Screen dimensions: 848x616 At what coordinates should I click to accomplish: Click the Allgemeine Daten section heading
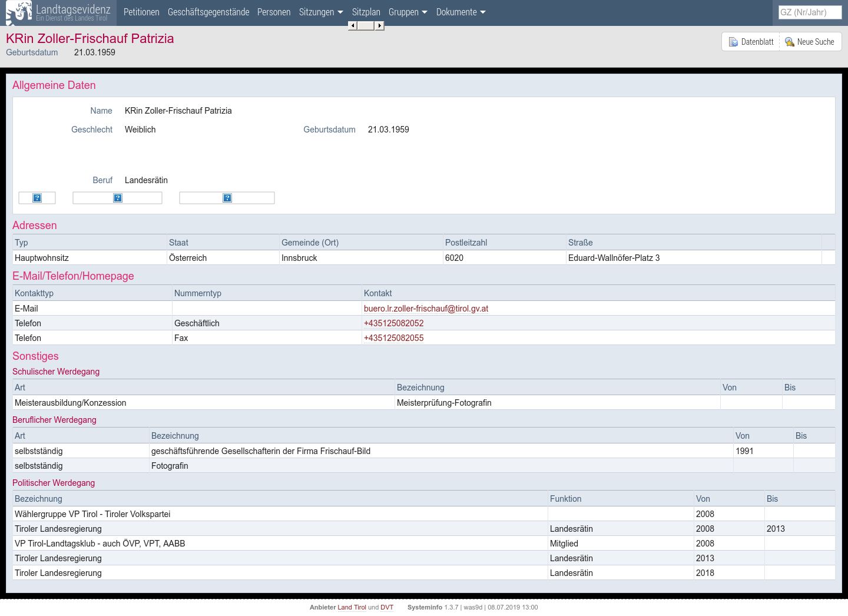click(x=54, y=85)
